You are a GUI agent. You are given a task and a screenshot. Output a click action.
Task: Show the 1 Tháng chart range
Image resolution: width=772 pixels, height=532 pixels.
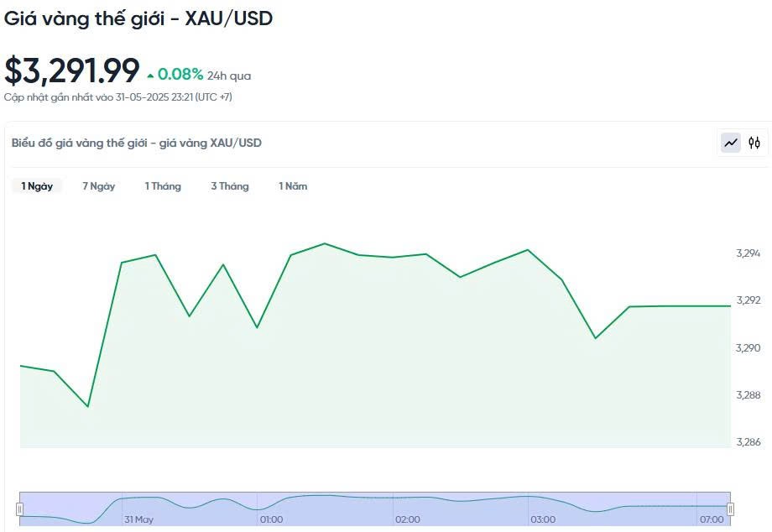coord(163,186)
